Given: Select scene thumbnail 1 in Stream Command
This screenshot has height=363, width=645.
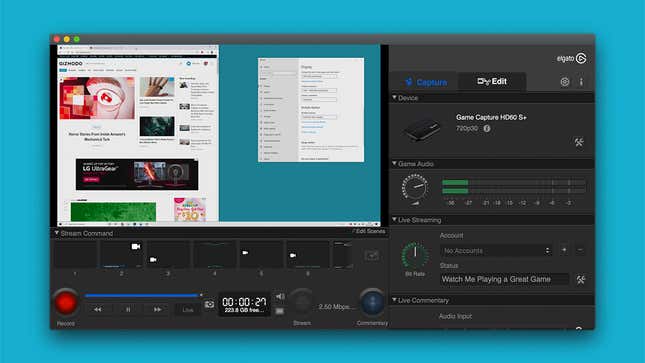Looking at the screenshot, I should click(x=75, y=255).
